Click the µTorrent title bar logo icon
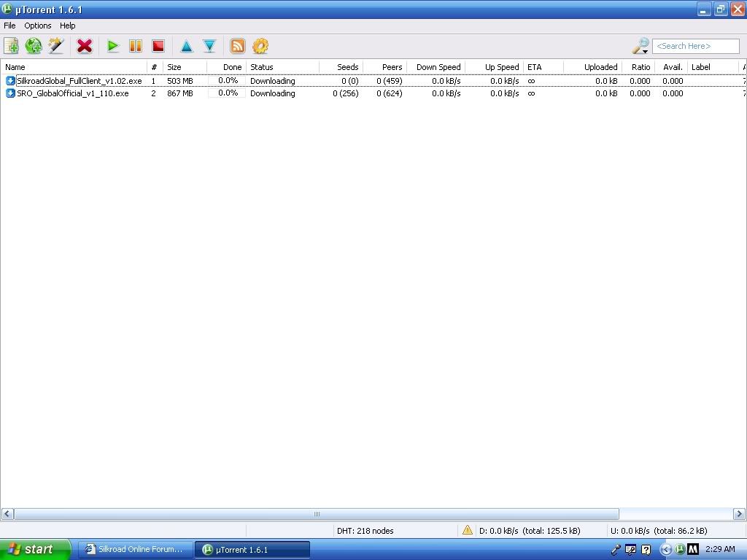 pos(7,9)
